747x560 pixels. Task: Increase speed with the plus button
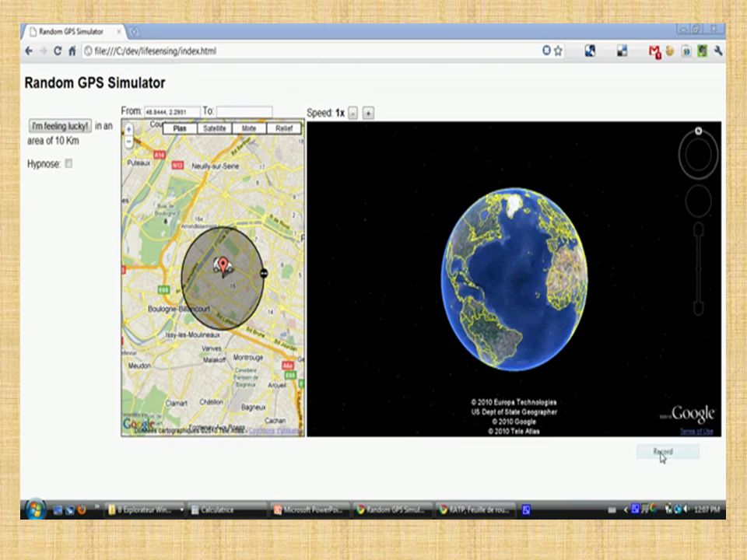point(368,113)
